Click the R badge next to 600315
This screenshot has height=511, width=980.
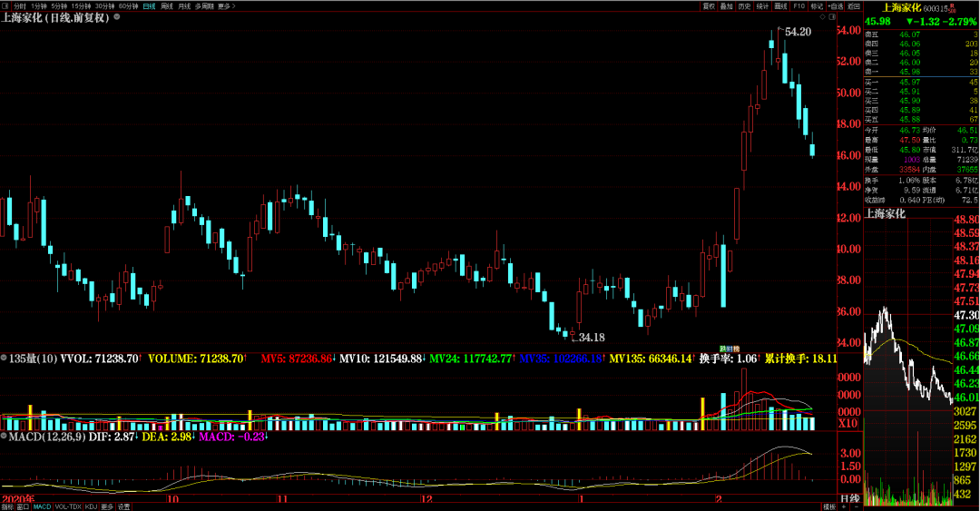953,7
